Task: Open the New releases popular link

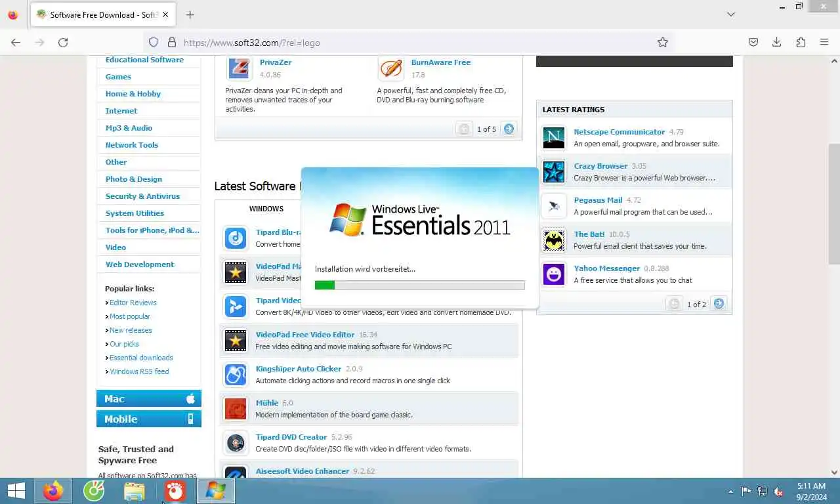Action: pyautogui.click(x=131, y=330)
